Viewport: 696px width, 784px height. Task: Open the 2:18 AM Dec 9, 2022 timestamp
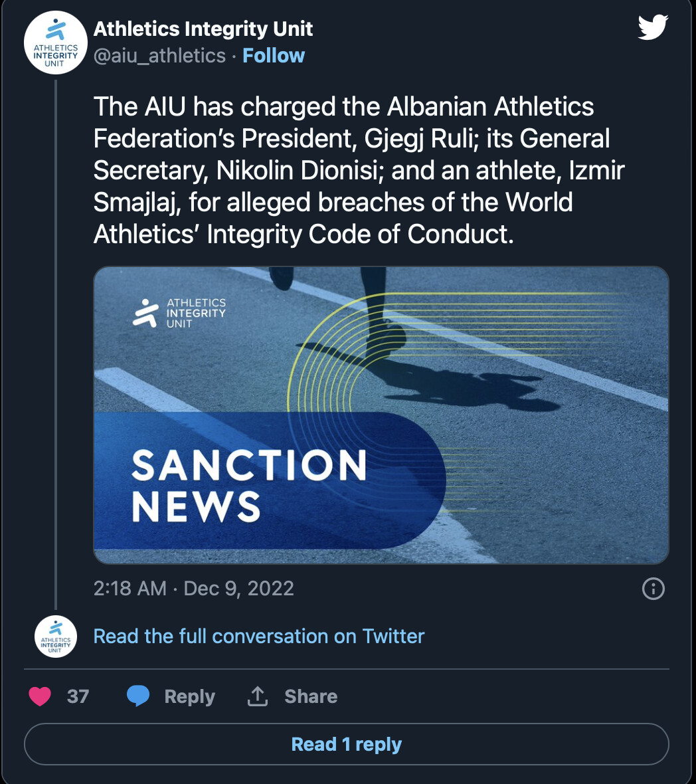tap(194, 589)
